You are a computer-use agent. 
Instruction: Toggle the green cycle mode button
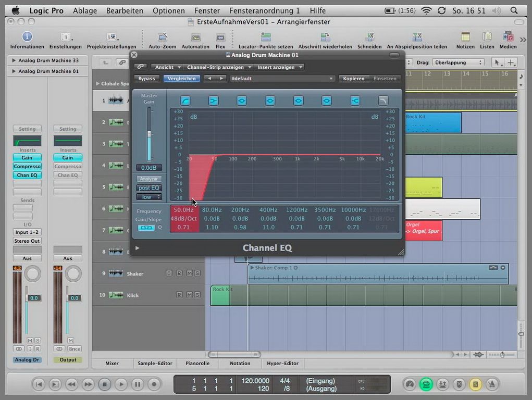point(426,384)
